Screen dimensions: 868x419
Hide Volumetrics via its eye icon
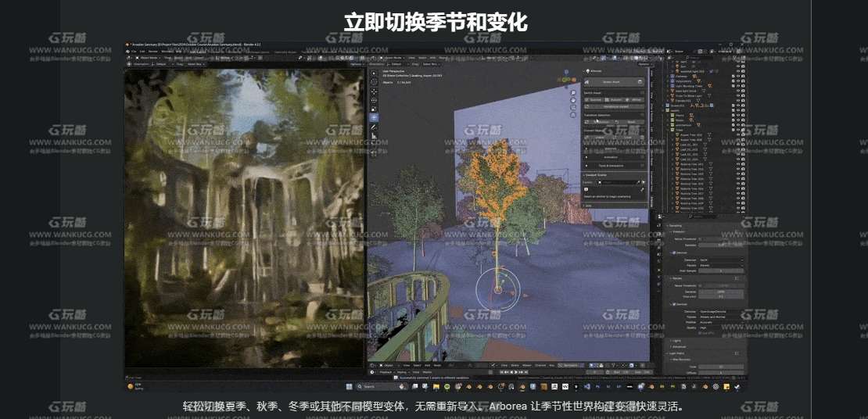[x=738, y=81]
